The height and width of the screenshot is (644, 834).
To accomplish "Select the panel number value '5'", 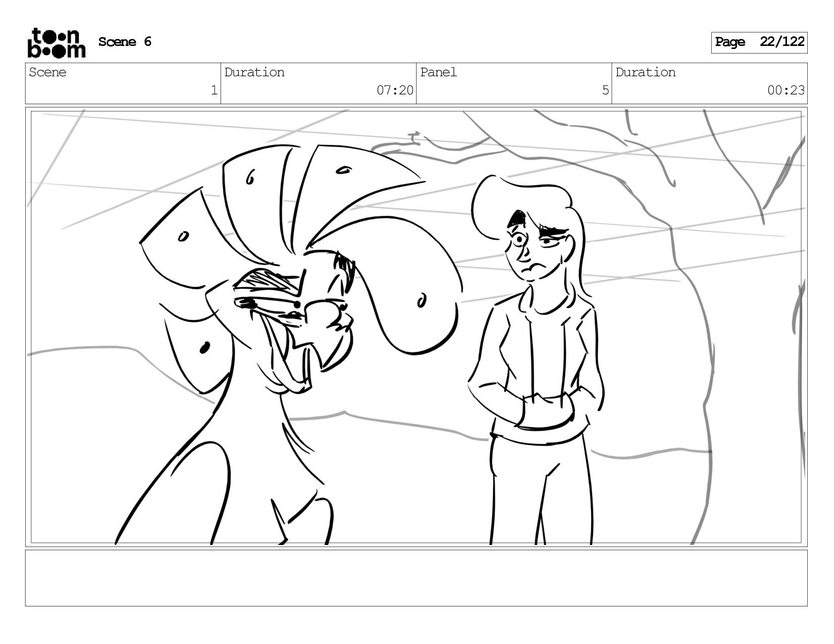I will (606, 90).
